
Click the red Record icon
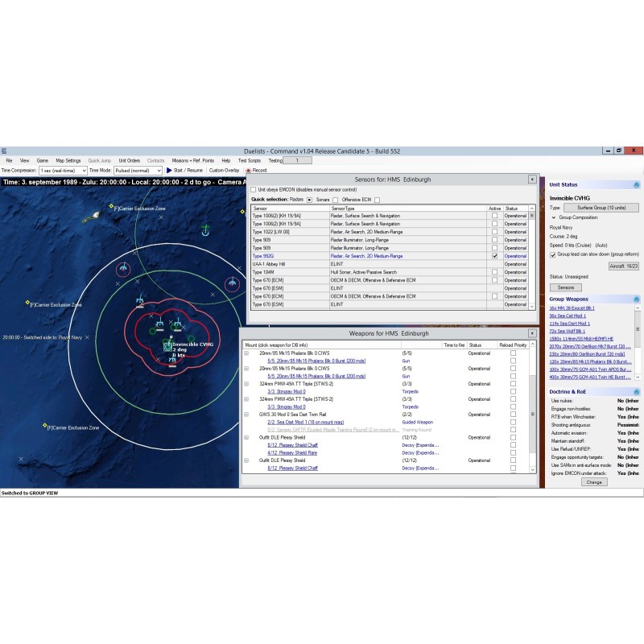(248, 170)
